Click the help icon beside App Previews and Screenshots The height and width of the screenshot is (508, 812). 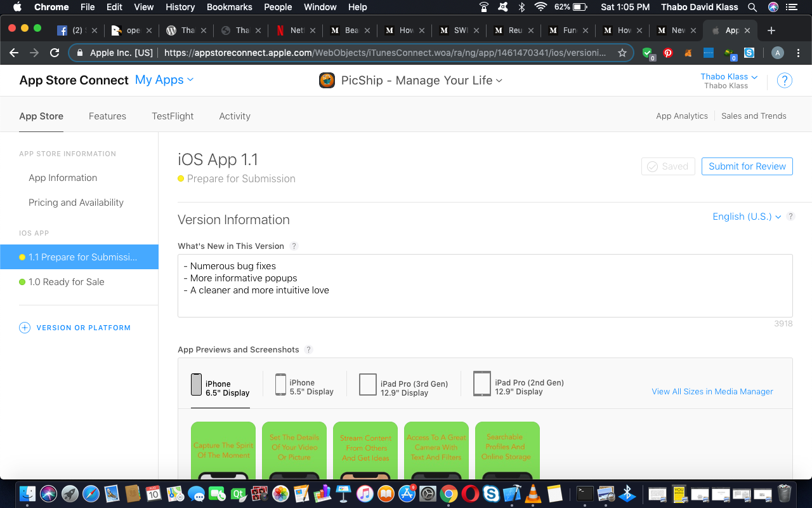[309, 350]
